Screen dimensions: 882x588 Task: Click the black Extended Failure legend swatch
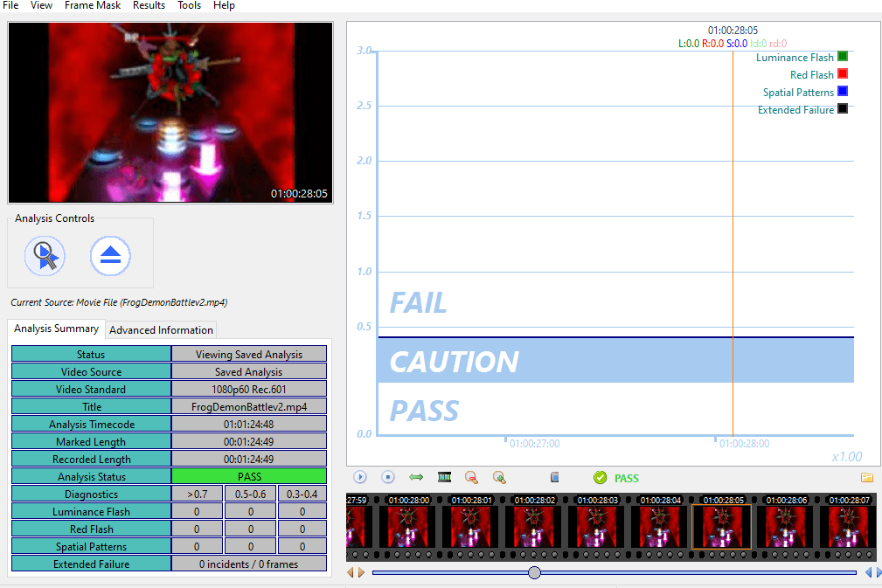(842, 108)
